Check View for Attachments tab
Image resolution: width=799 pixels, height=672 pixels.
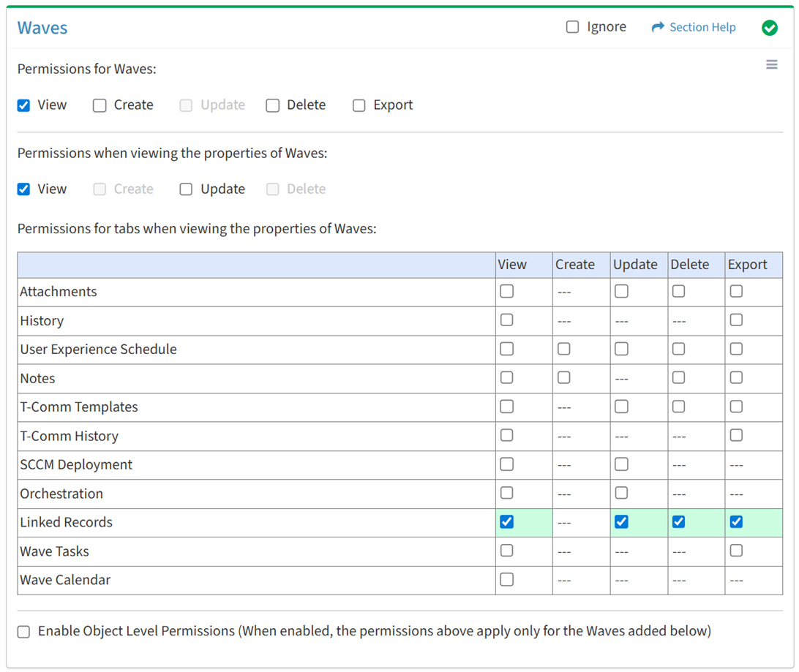click(x=506, y=291)
